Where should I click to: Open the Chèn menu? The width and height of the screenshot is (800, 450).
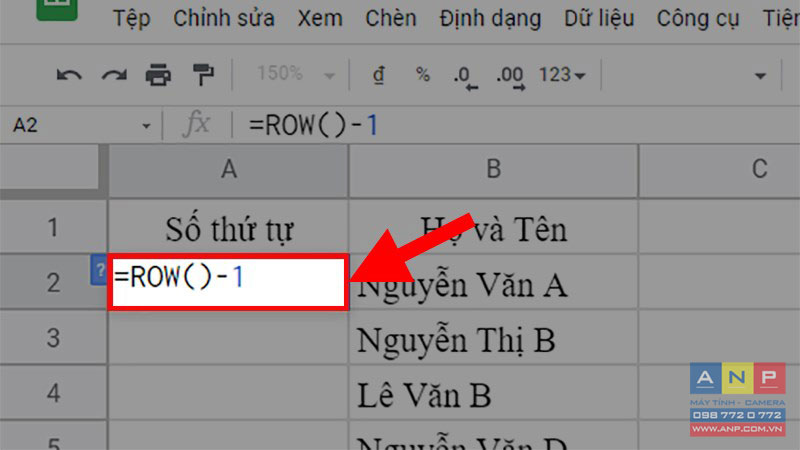[391, 18]
